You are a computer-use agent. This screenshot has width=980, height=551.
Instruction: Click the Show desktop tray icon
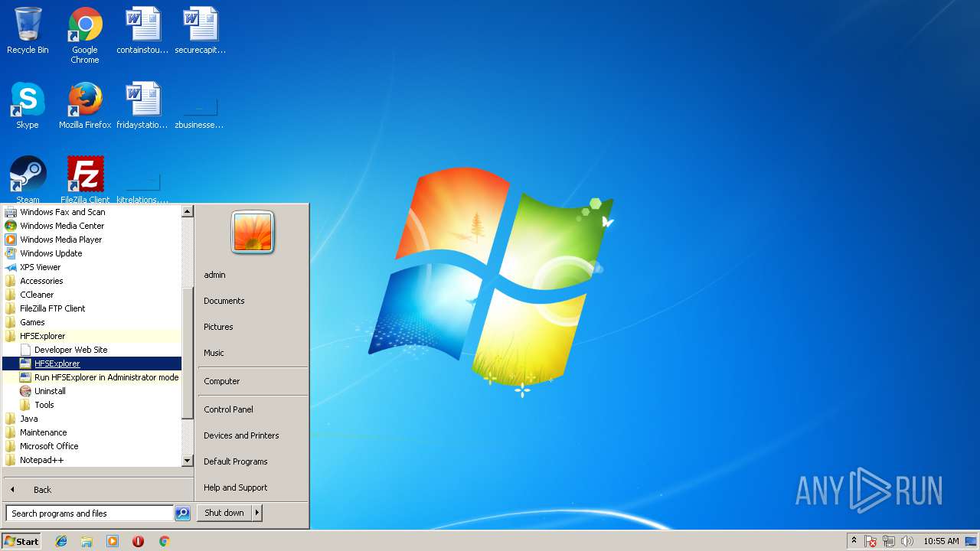971,541
